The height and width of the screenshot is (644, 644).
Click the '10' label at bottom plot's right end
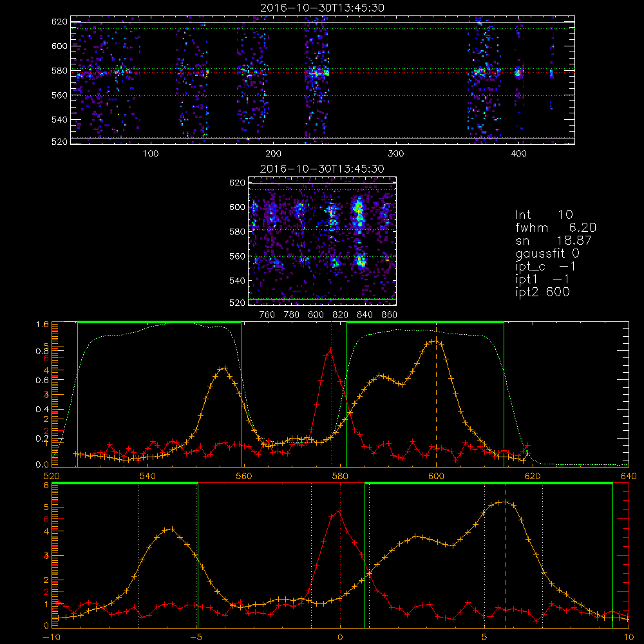point(629,637)
